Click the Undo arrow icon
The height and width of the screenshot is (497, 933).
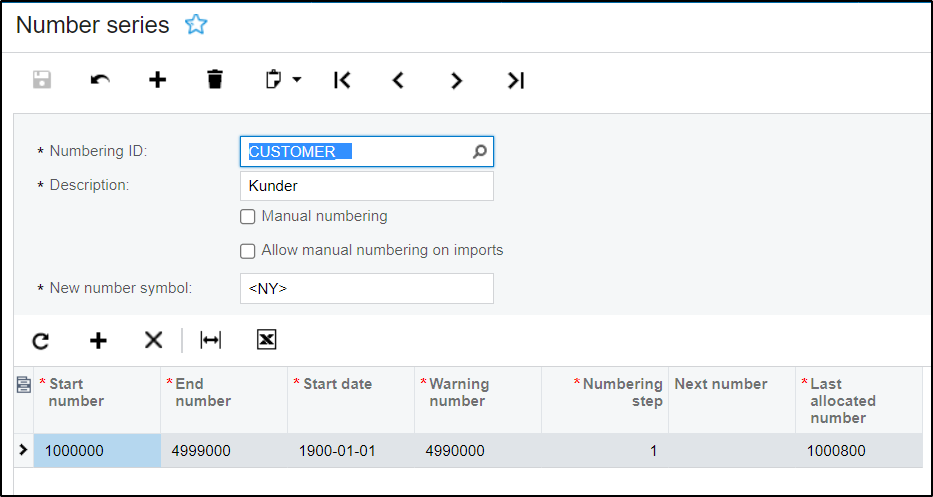click(100, 80)
